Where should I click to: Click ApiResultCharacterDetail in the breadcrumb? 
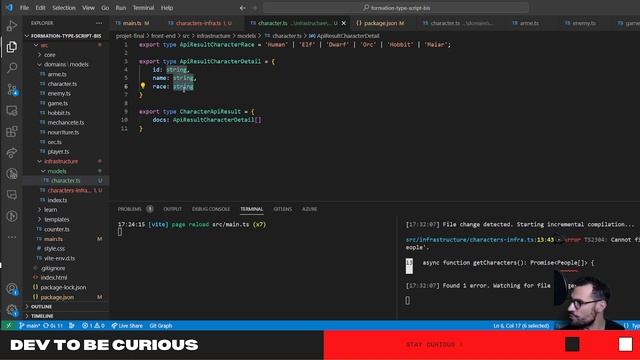348,36
